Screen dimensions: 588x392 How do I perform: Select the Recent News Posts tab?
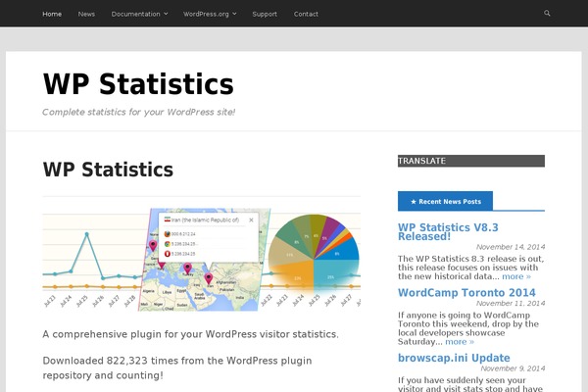(445, 202)
